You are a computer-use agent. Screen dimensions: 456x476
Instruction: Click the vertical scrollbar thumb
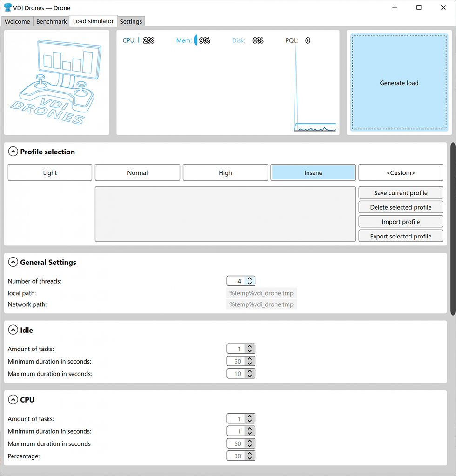coord(453,229)
